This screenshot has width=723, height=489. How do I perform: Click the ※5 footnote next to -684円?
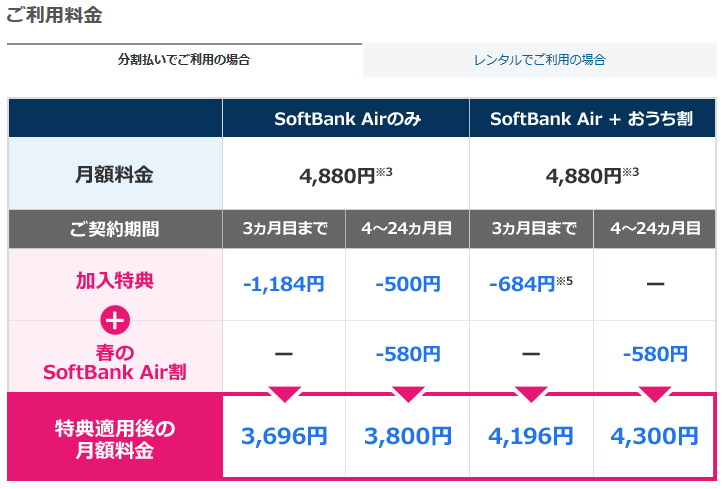click(564, 281)
